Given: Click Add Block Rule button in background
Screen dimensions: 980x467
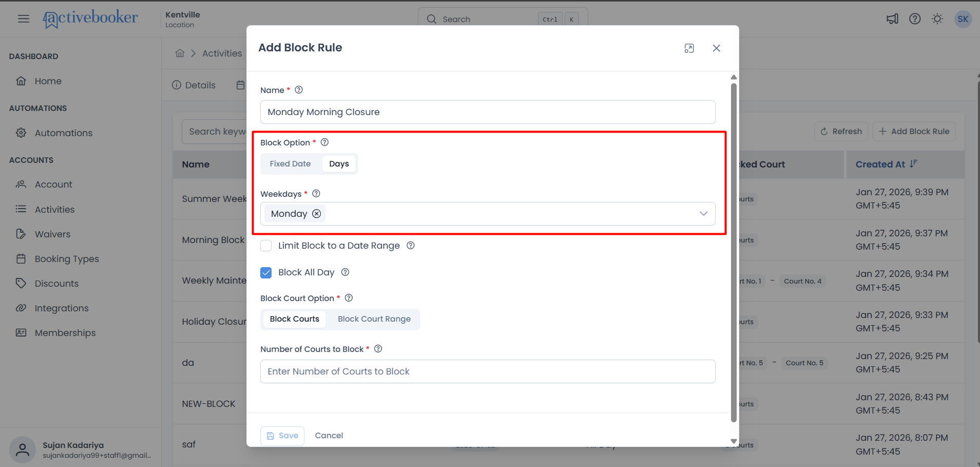Looking at the screenshot, I should (914, 132).
